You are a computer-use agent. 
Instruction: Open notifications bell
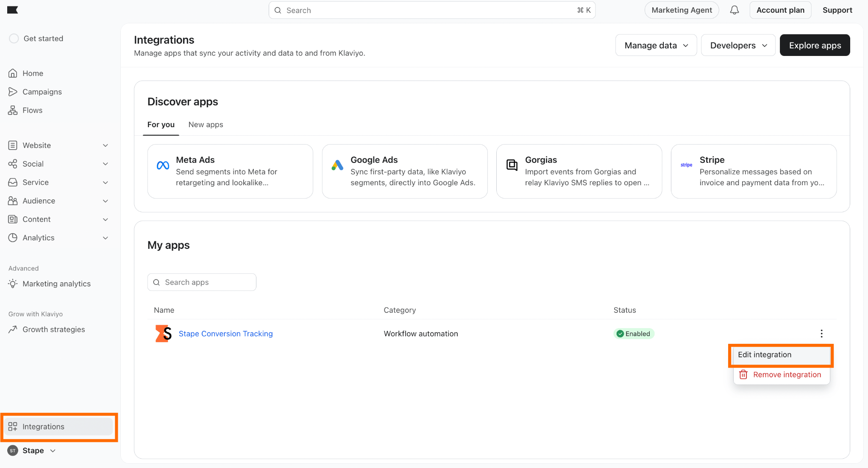[734, 10]
